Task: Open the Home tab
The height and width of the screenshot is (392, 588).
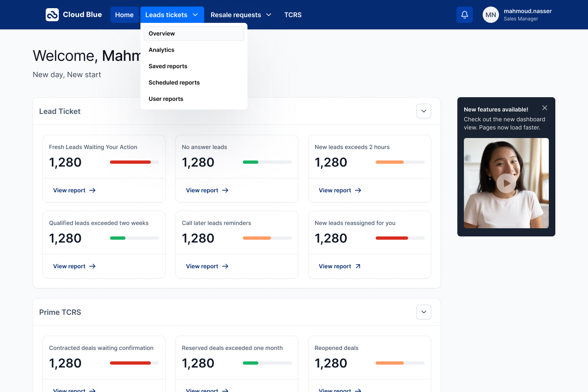Action: [x=125, y=15]
